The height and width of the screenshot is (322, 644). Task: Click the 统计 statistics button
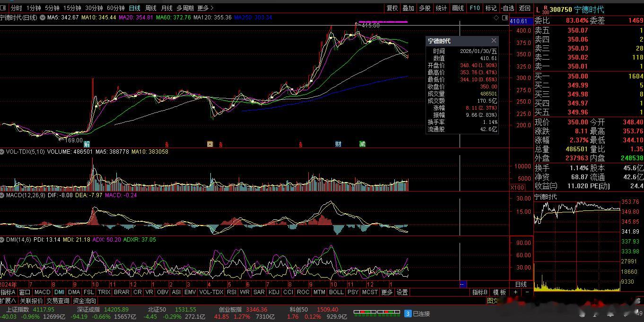click(441, 8)
